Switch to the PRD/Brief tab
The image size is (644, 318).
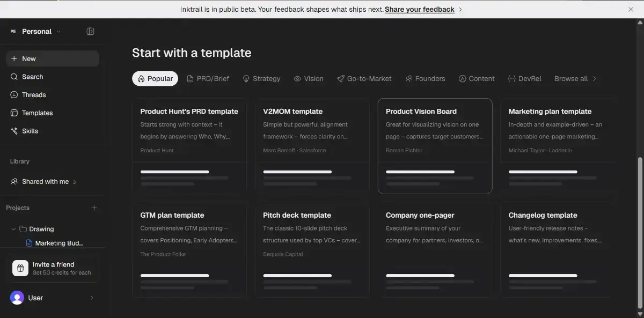click(x=208, y=79)
